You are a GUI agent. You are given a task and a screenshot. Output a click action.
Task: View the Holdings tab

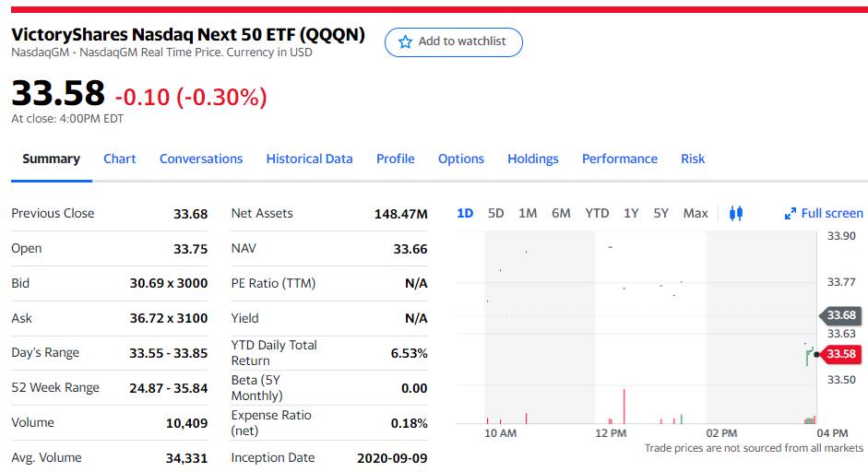(533, 159)
